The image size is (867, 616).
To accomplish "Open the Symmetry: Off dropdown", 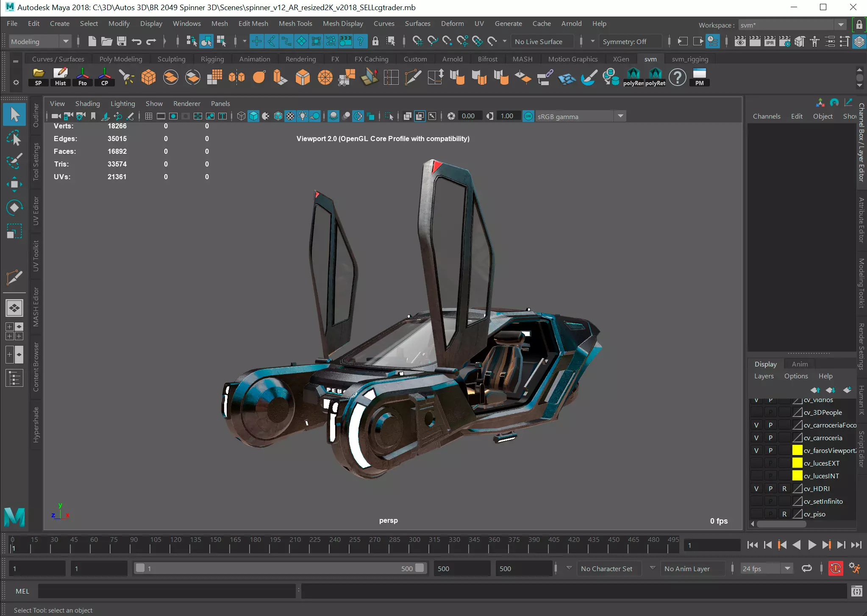I will pyautogui.click(x=631, y=42).
